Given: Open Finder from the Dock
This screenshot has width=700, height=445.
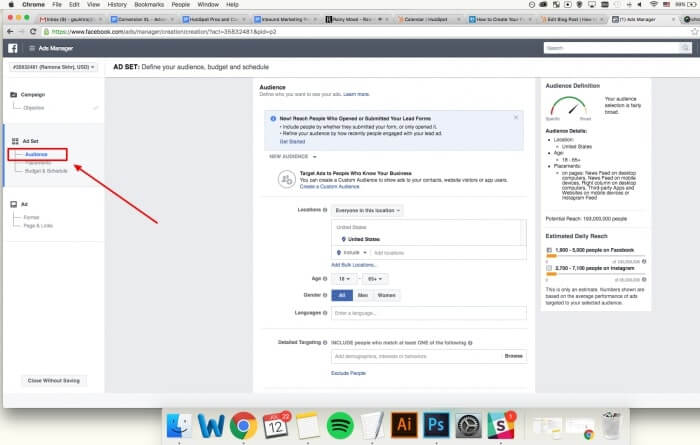Looking at the screenshot, I should click(x=179, y=425).
